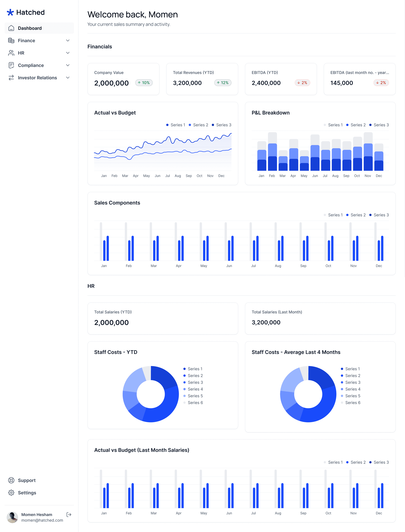Expand the HR menu chevron
The width and height of the screenshot is (405, 532).
click(x=68, y=53)
